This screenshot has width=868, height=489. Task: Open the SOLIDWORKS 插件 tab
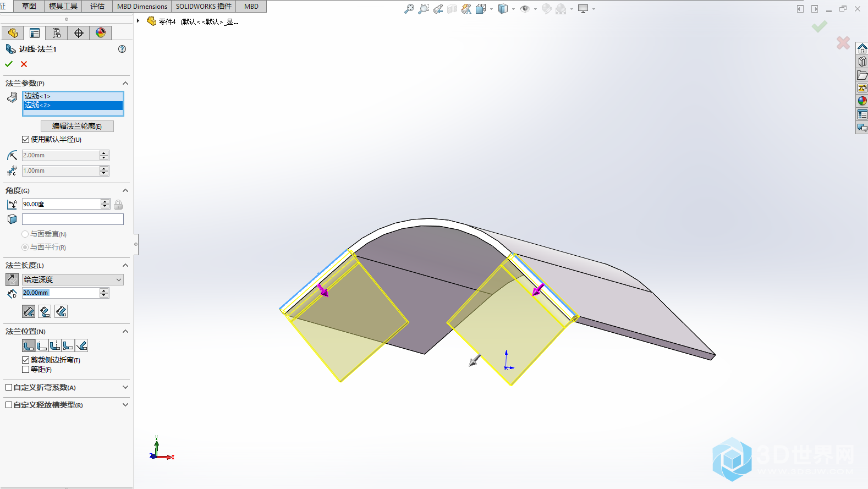tap(204, 6)
